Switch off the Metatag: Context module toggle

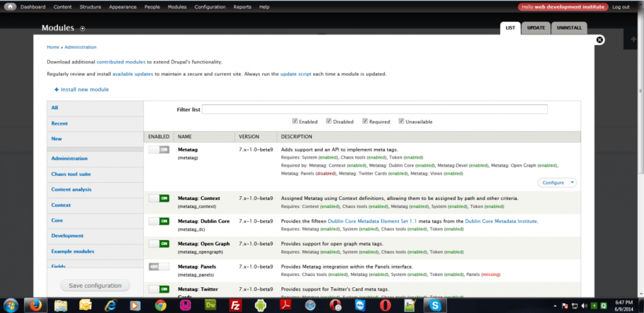point(159,198)
